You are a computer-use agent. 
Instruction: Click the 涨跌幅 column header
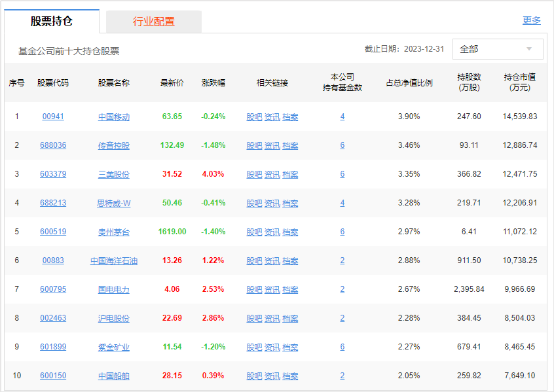[x=213, y=83]
